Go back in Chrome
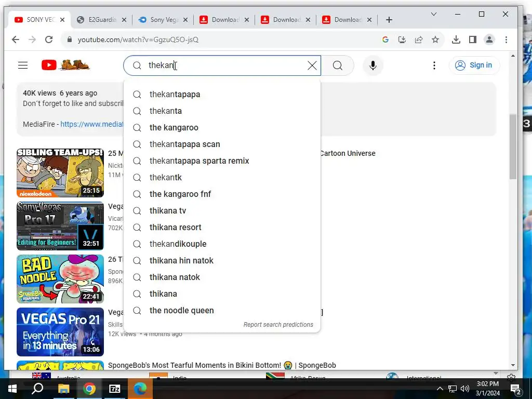This screenshot has width=532, height=399. (x=16, y=39)
